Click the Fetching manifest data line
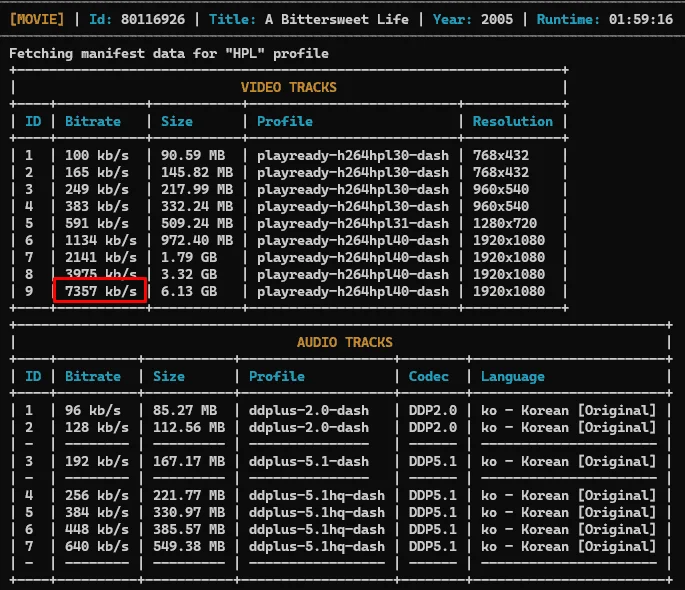The height and width of the screenshot is (590, 685). click(169, 53)
